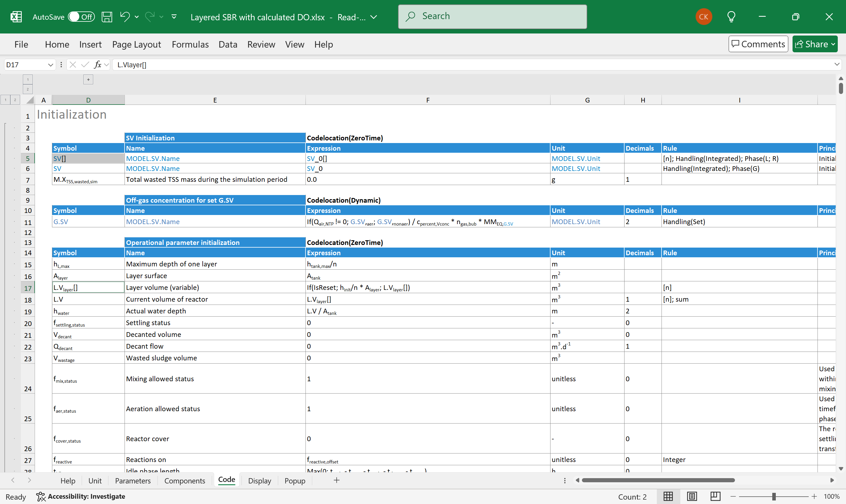Switch to the Components sheet tab
The height and width of the screenshot is (504, 846).
(185, 481)
